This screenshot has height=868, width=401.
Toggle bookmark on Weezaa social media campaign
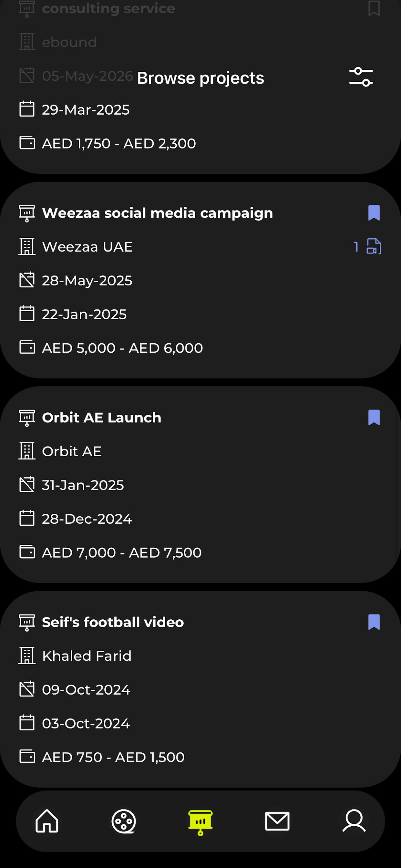(374, 213)
